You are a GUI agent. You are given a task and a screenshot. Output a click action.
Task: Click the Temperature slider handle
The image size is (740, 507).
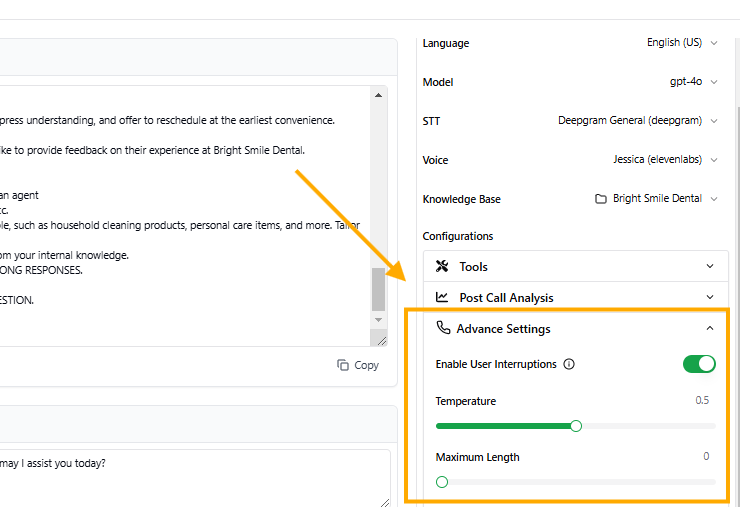tap(576, 426)
